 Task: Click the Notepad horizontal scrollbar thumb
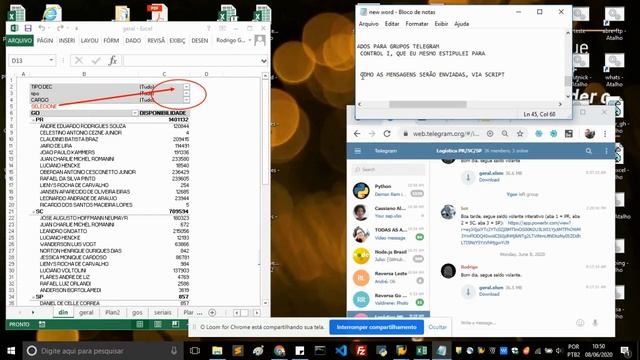click(x=427, y=104)
